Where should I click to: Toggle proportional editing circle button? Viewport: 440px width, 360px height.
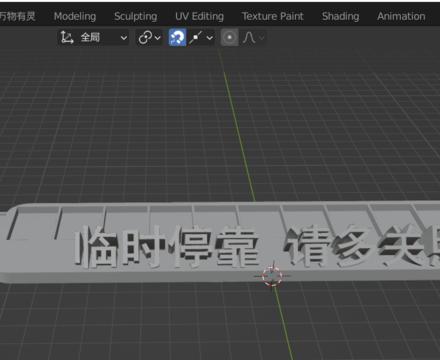coord(230,37)
